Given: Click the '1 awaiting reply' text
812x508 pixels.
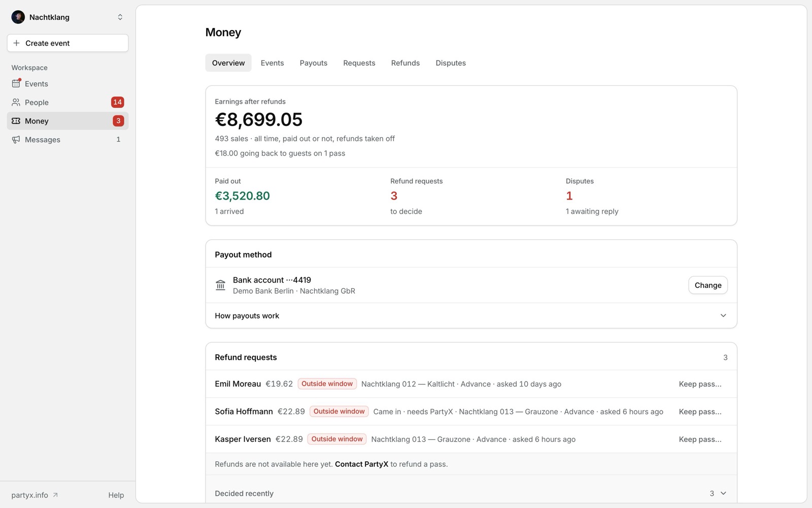Looking at the screenshot, I should tap(592, 211).
